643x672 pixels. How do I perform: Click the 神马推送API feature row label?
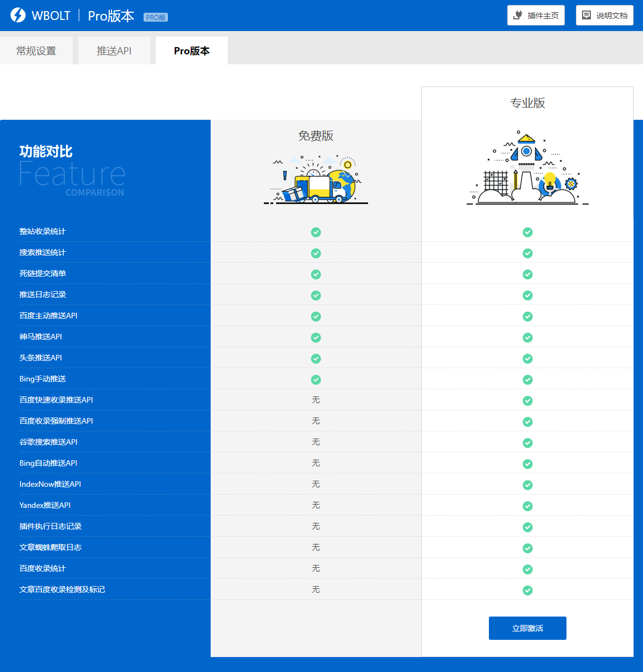40,337
